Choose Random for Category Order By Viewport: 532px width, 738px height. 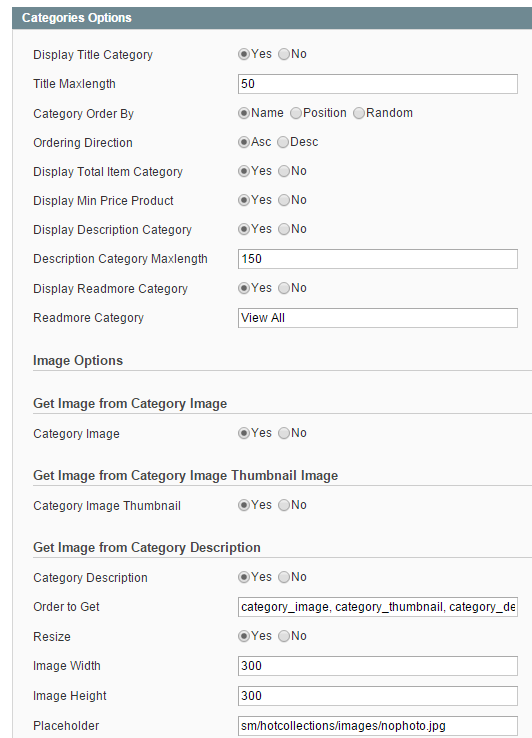click(x=359, y=113)
